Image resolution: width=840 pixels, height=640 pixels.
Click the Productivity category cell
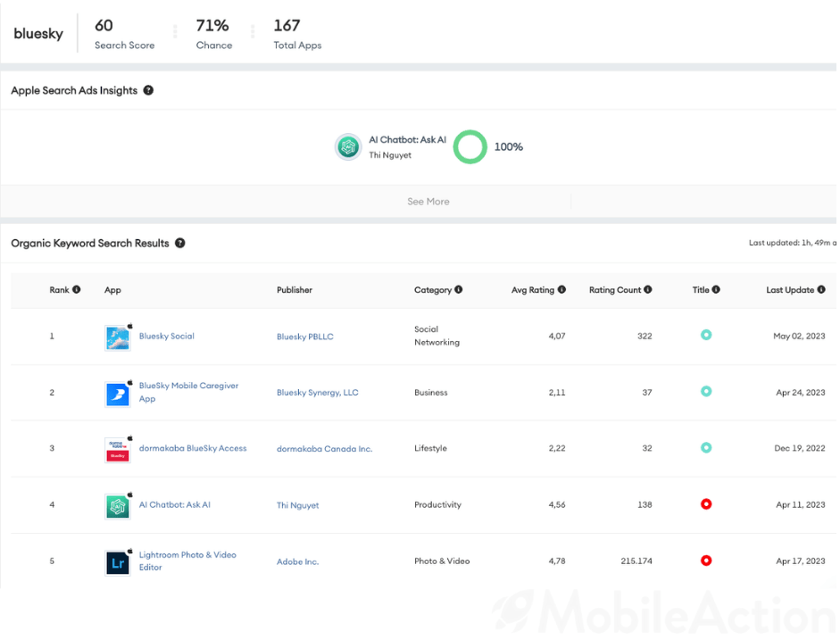437,504
